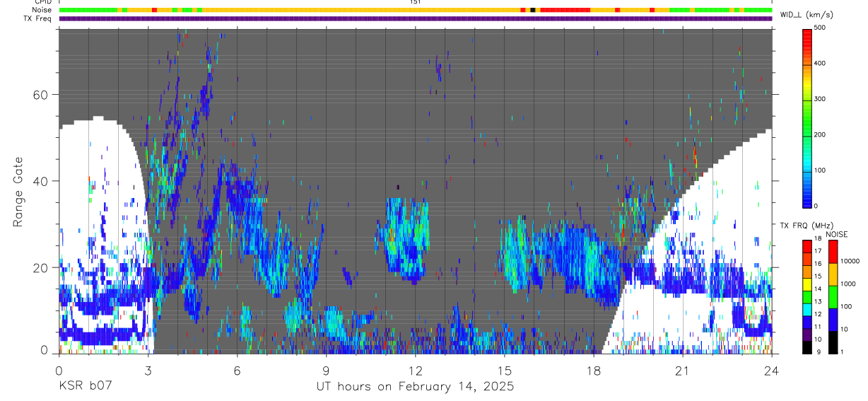Click the '9' UT hour x-axis tick
The height and width of the screenshot is (401, 868).
[326, 369]
